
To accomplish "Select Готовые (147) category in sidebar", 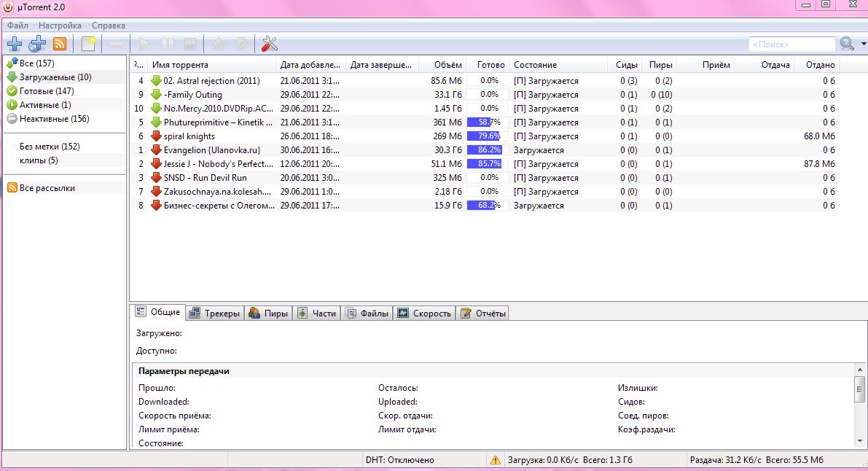I will (47, 91).
